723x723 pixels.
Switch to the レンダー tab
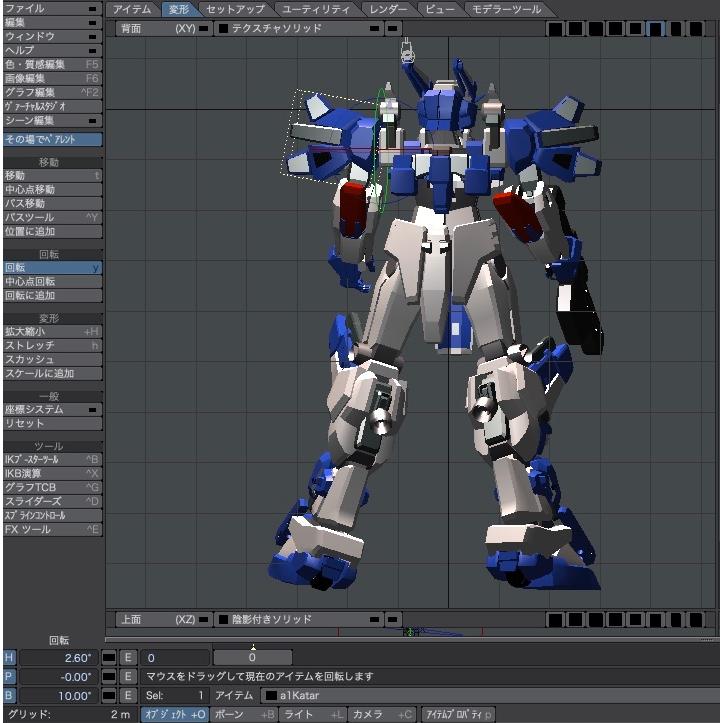[388, 9]
